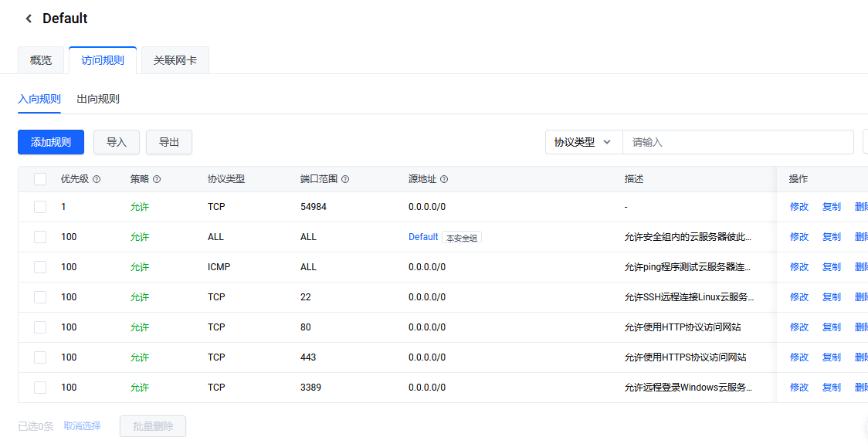Click 修改 for the port 443 rule
Screen dimensions: 868x447
point(798,357)
